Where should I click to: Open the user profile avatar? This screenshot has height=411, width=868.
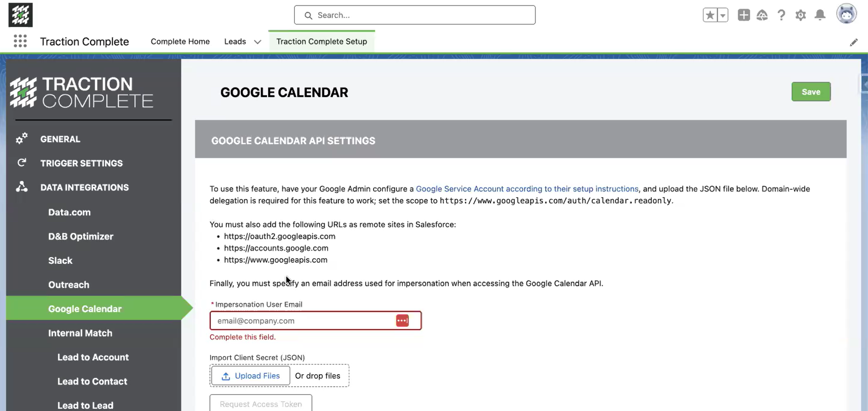pyautogui.click(x=847, y=14)
